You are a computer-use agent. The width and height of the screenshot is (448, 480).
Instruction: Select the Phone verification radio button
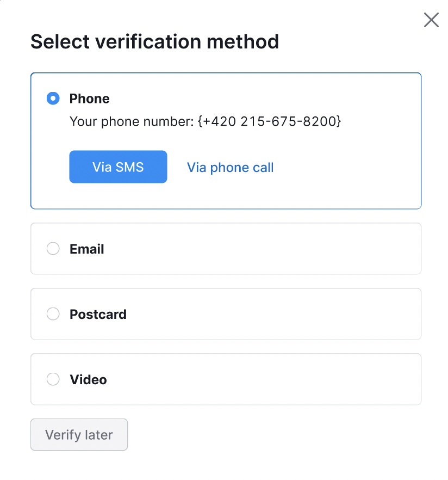tap(53, 99)
